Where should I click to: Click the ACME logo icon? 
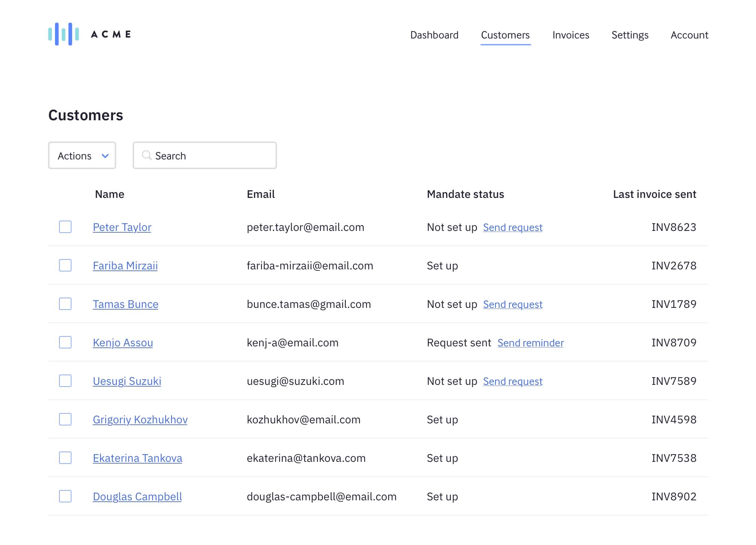click(x=64, y=34)
